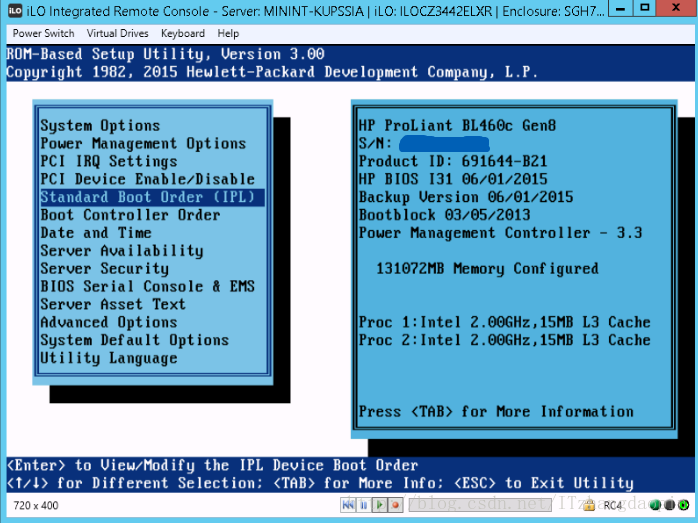This screenshot has width=698, height=523.
Task: Open the Help menu
Action: coord(228,33)
